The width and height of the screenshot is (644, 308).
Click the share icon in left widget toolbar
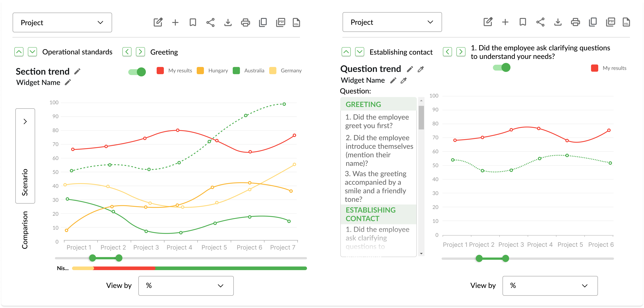pos(210,22)
